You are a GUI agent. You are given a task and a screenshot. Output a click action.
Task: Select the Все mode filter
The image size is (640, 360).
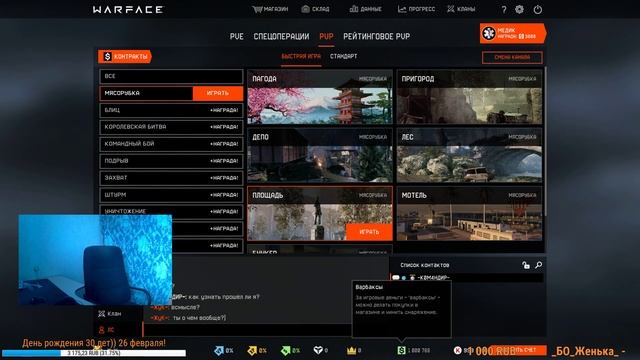pyautogui.click(x=171, y=76)
